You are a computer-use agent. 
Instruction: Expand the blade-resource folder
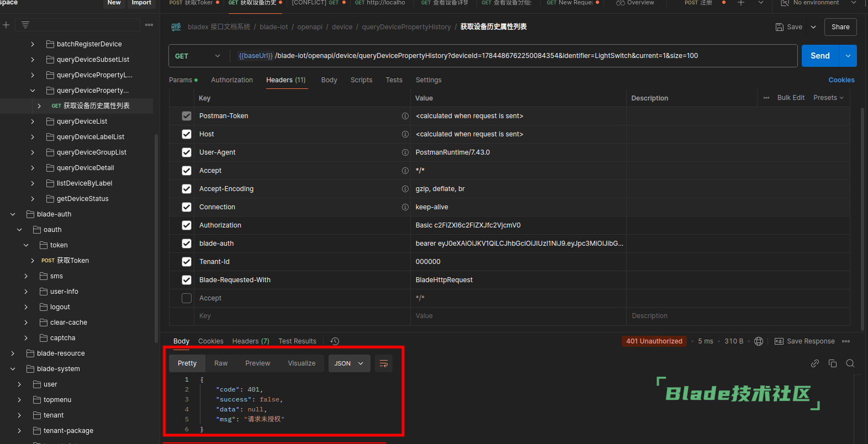pos(13,353)
